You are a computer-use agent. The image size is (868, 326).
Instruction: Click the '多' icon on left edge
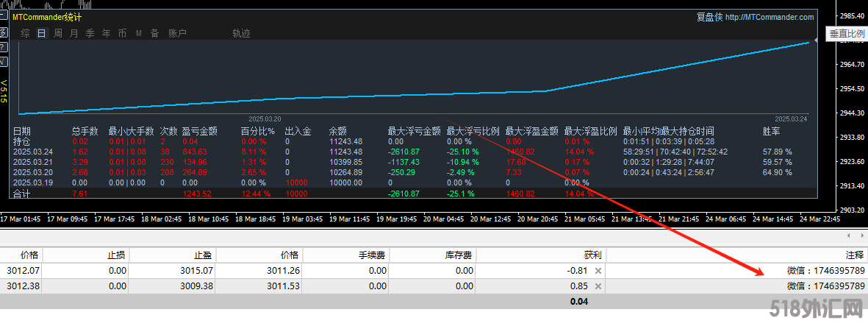(3, 33)
